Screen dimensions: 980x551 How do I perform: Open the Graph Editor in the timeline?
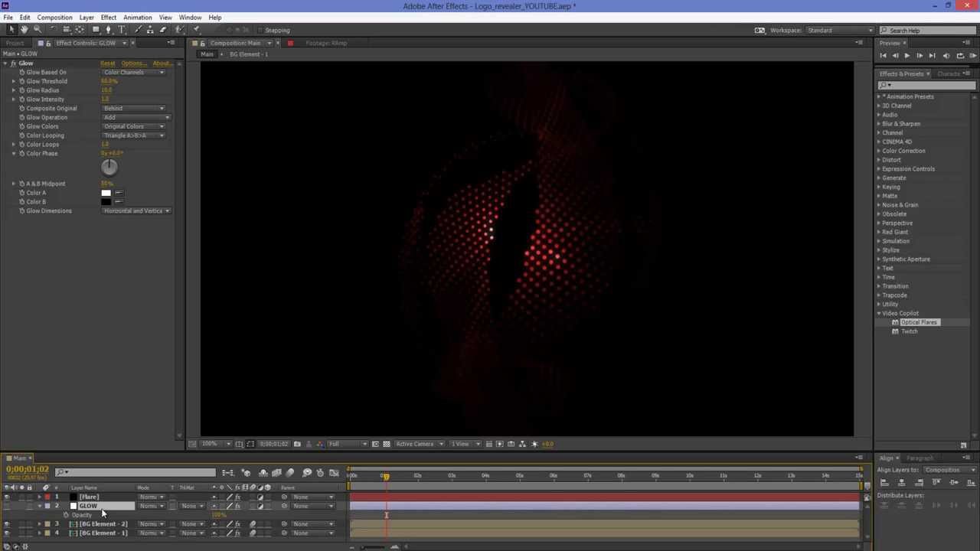(334, 473)
